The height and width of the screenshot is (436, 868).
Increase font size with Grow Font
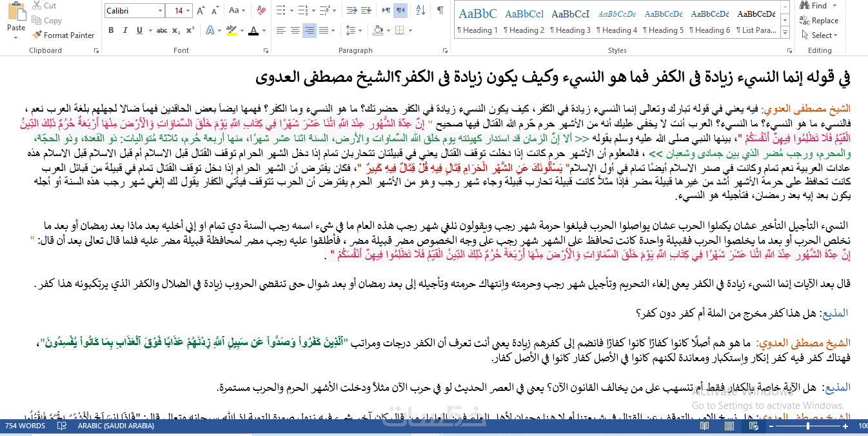200,11
